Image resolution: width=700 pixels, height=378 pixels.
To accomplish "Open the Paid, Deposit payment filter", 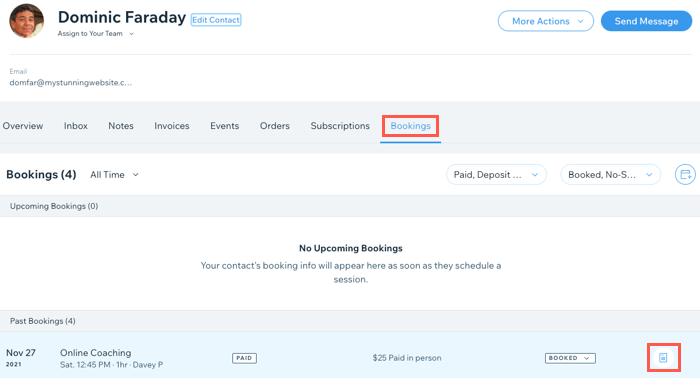I will [496, 174].
